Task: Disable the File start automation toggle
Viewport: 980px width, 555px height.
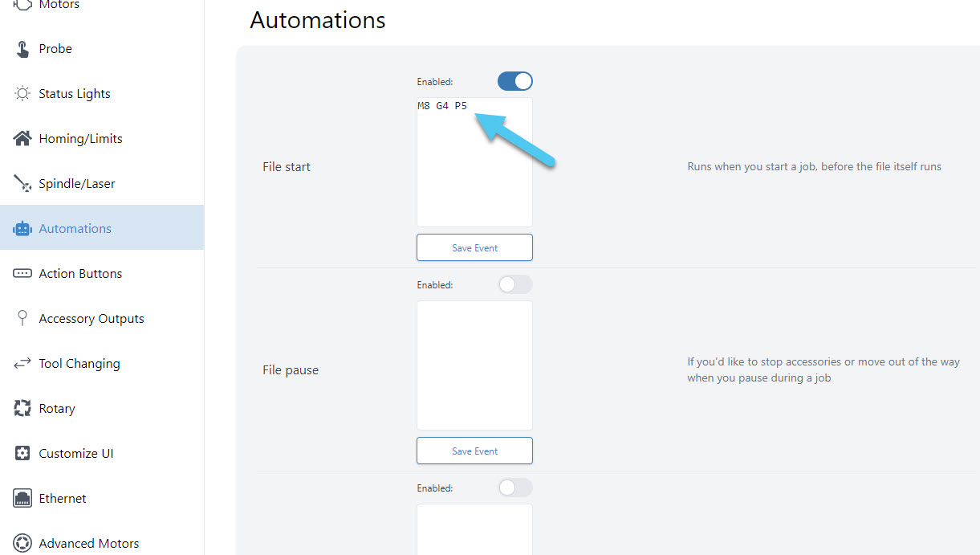Action: point(515,81)
